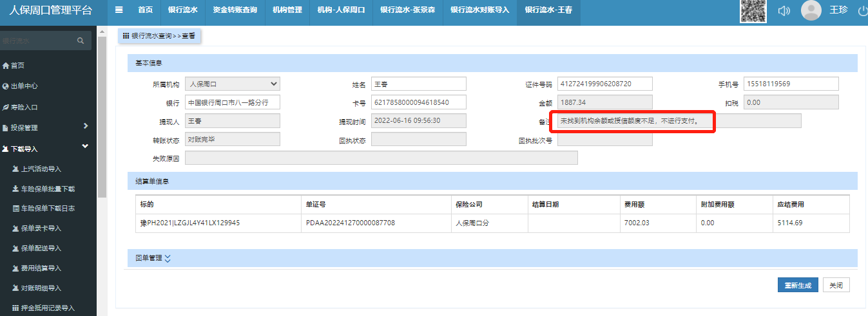The width and height of the screenshot is (868, 316).
Task: Click the power logout icon
Action: (863, 11)
